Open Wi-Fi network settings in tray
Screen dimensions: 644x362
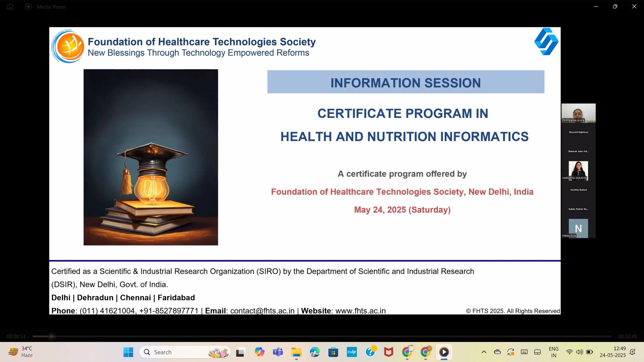[570, 352]
